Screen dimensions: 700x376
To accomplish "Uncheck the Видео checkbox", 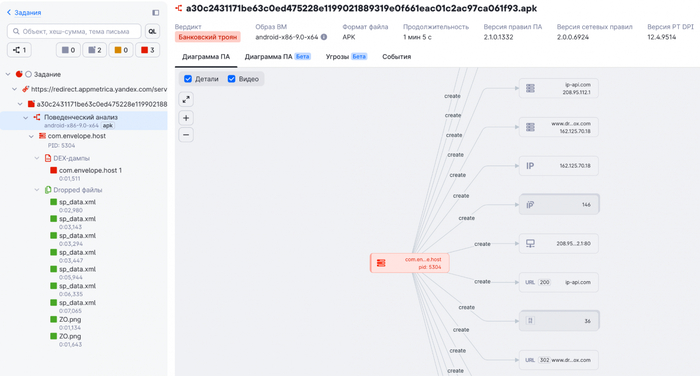I will 231,79.
